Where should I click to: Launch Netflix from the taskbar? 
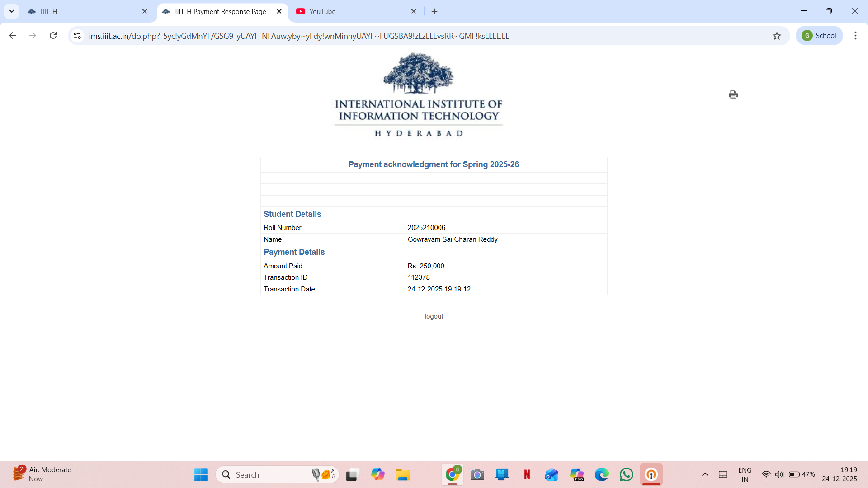tap(527, 474)
